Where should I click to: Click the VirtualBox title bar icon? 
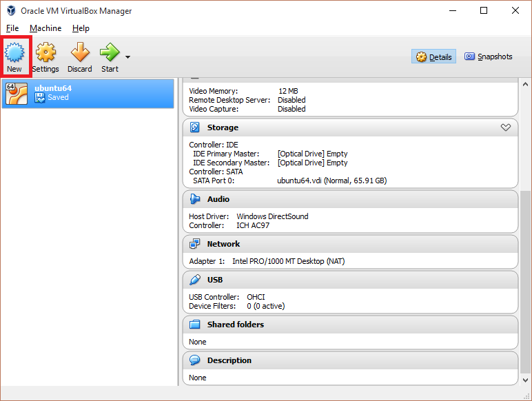click(x=11, y=10)
